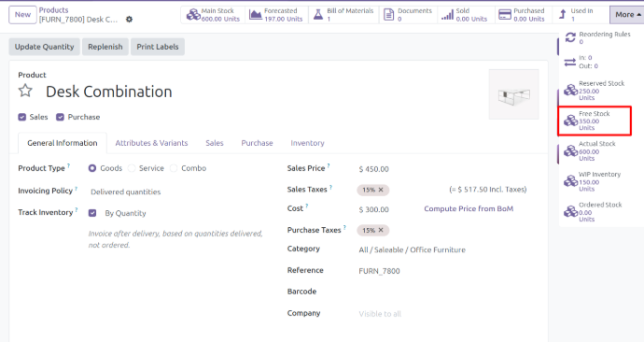Open Bill of Materials flask icon

(318, 15)
